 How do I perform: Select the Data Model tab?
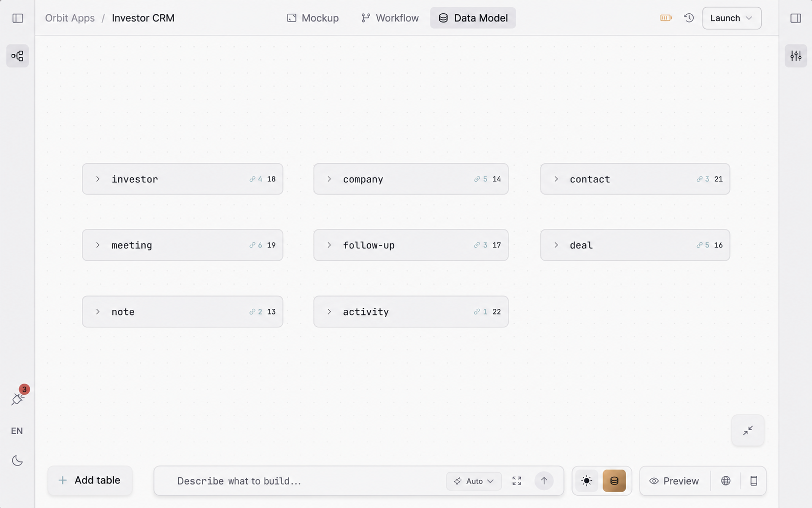473,18
